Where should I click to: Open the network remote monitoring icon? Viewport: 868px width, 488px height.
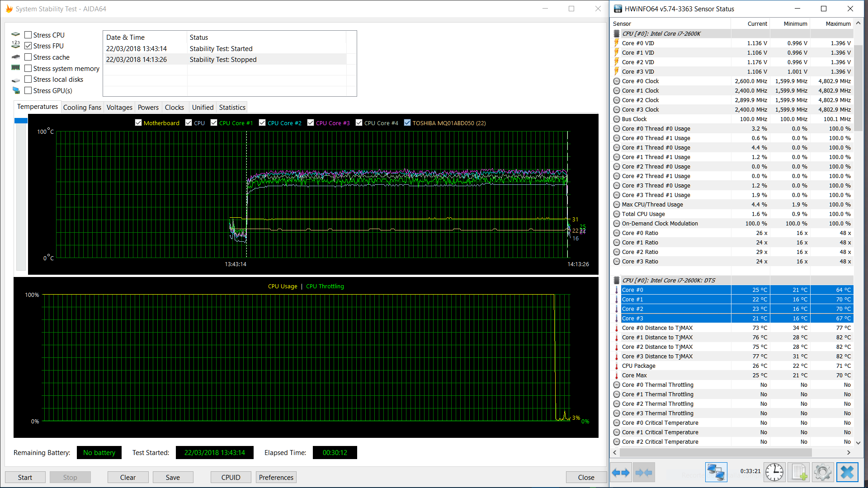(x=716, y=472)
